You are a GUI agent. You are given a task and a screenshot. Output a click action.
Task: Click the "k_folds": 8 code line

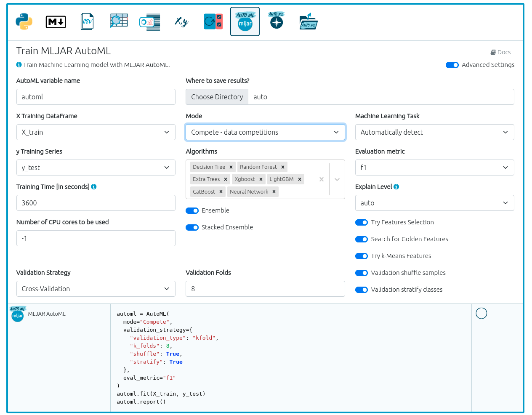pyautogui.click(x=151, y=346)
